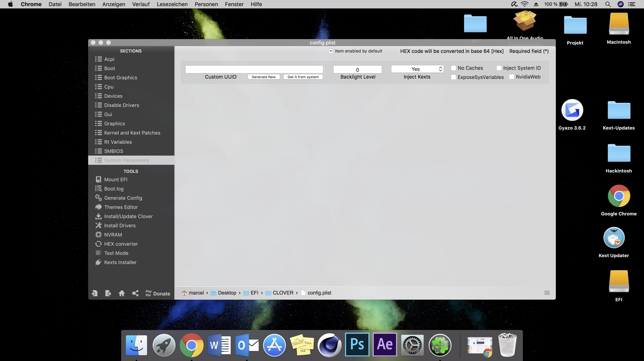Click the CLOVER folder in path bar
Viewport: 644px width, 361px height.
[283, 293]
